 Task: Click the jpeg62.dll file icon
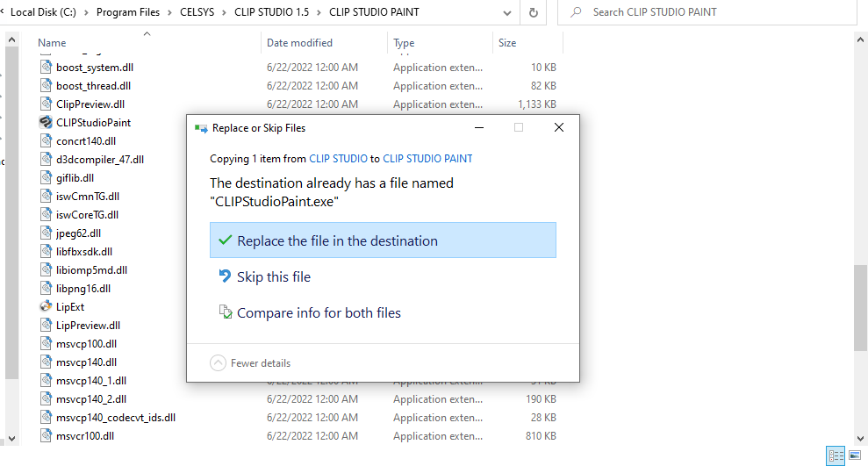(x=46, y=233)
